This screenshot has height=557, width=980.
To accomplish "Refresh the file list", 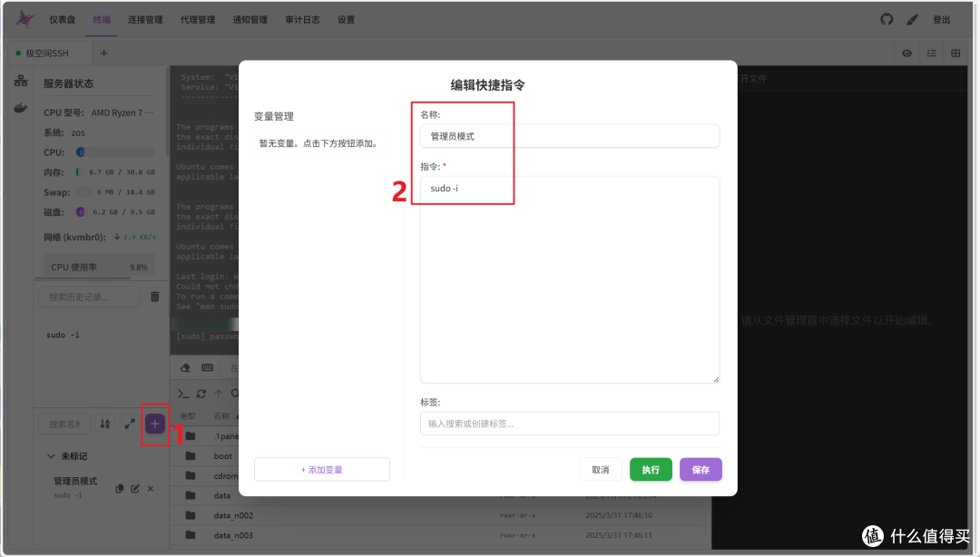I will pos(201,394).
